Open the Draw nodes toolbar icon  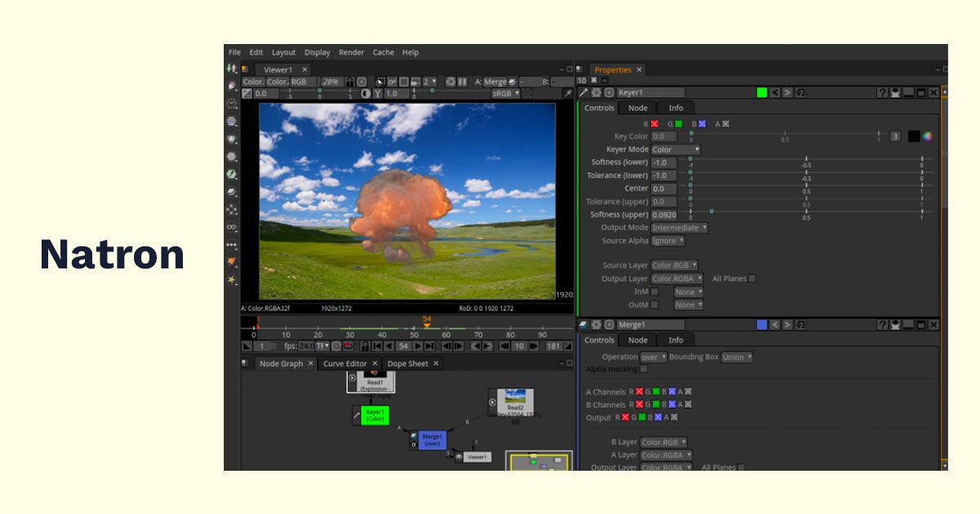pos(232,86)
